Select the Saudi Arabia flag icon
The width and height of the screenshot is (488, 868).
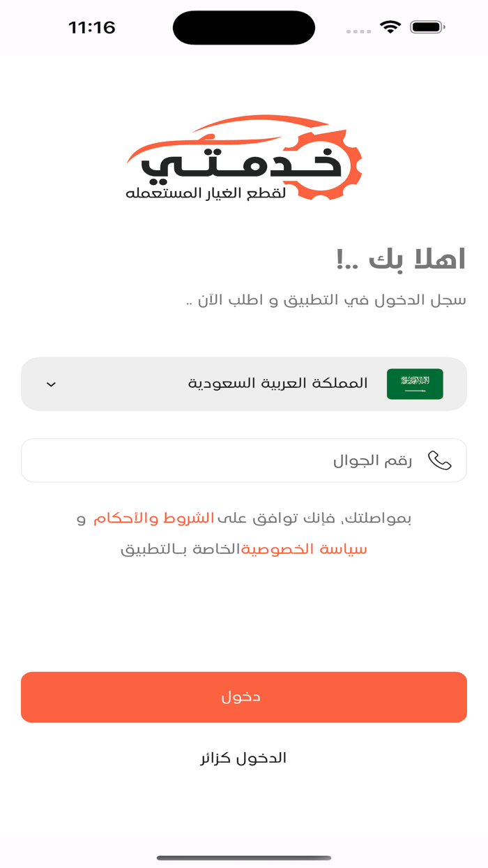[x=414, y=383]
